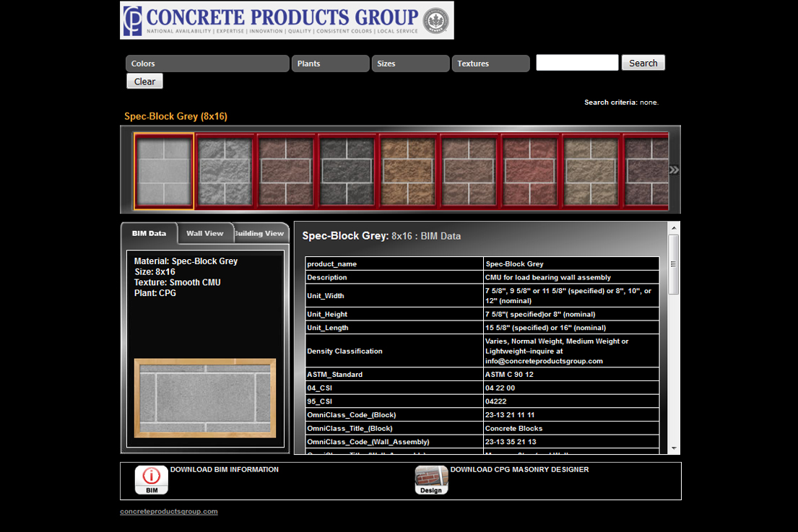798x532 pixels.
Task: Click the '23-13 21 11 11' OmniClass code
Action: 571,415
